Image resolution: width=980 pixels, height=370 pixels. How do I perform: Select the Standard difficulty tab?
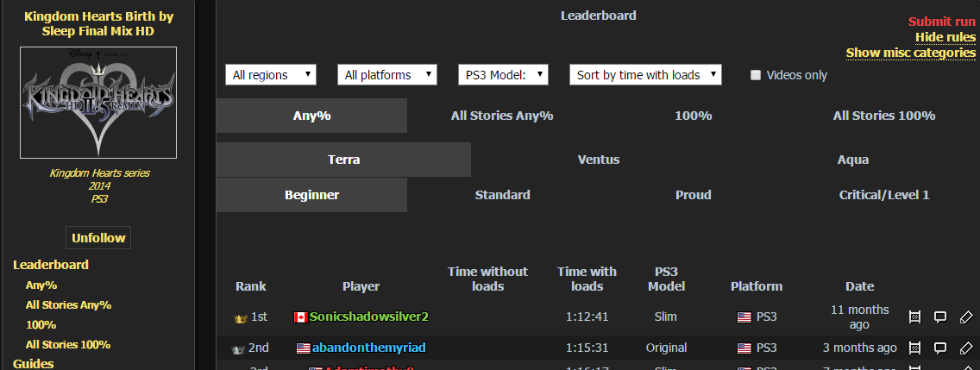[x=502, y=195]
